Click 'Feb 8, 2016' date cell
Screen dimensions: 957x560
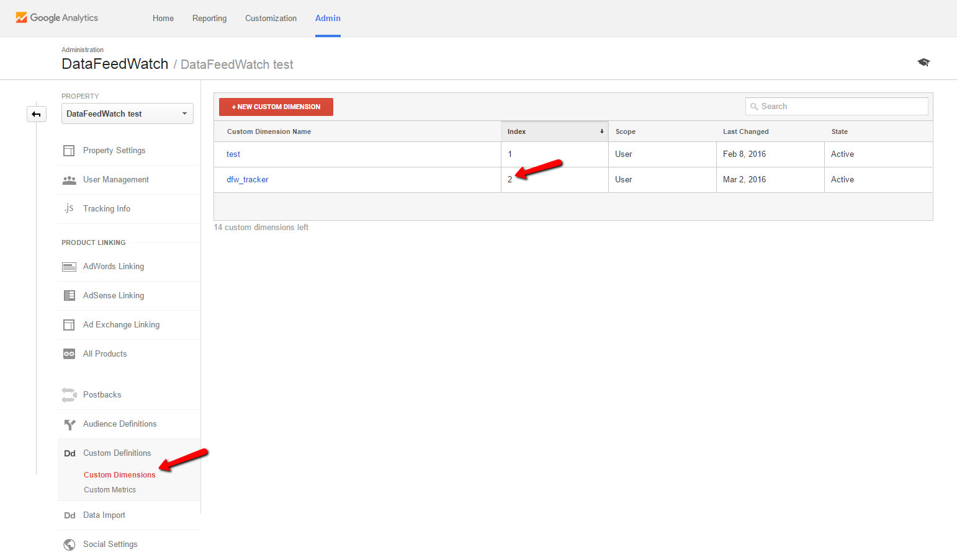744,154
